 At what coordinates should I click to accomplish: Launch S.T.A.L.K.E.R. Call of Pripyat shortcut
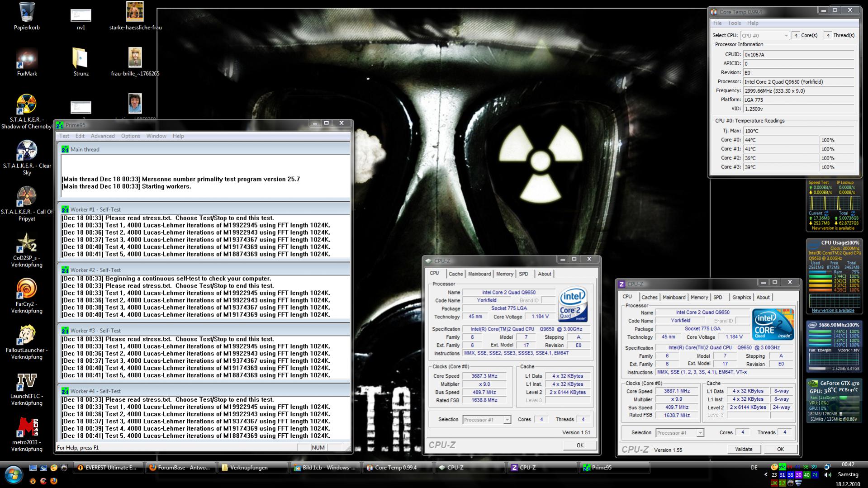click(x=27, y=197)
